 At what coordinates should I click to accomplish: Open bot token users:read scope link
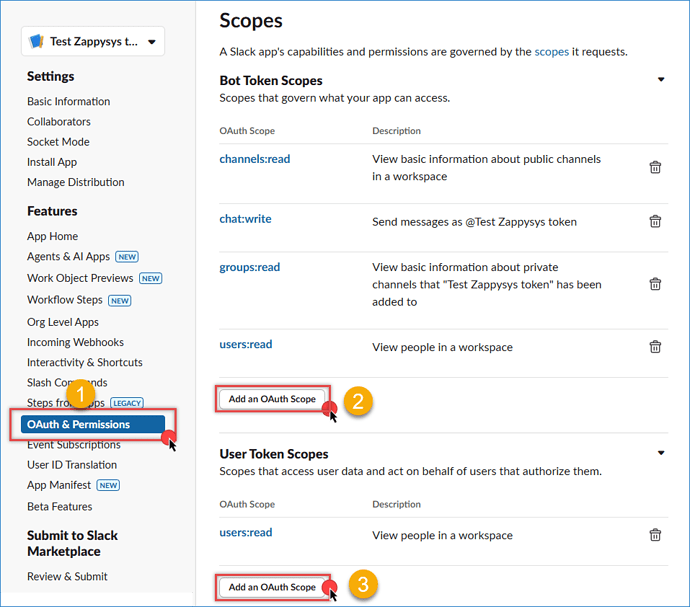[246, 344]
